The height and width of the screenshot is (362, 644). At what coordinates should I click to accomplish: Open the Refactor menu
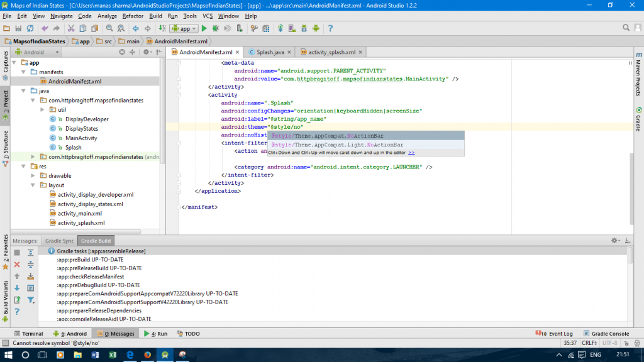(x=133, y=16)
